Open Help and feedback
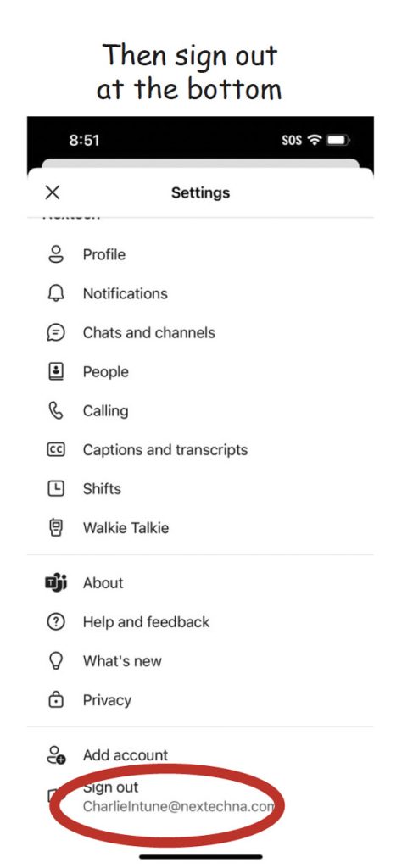The height and width of the screenshot is (868, 413). pos(200,622)
